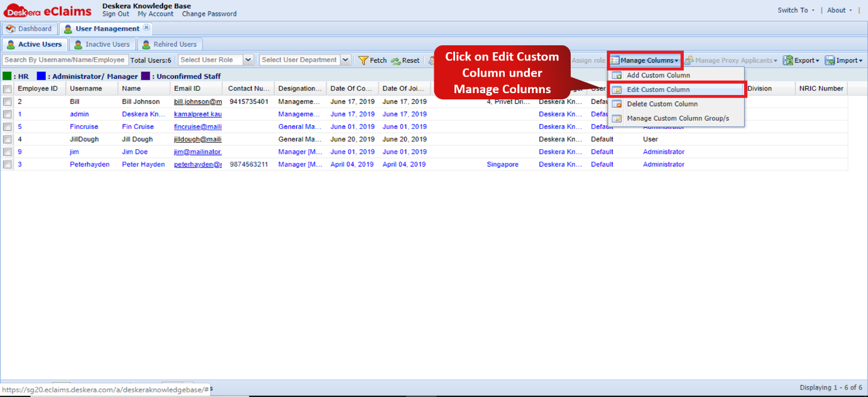868x397 pixels.
Task: Click the Delete Custom Column icon
Action: point(617,104)
